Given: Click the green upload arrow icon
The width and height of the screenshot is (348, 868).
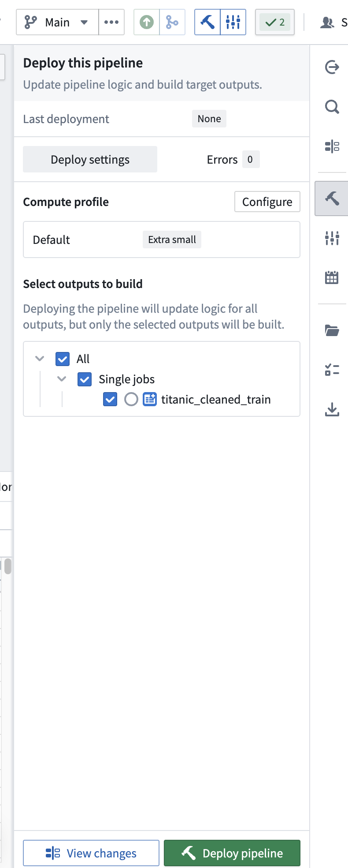Looking at the screenshot, I should pyautogui.click(x=147, y=22).
